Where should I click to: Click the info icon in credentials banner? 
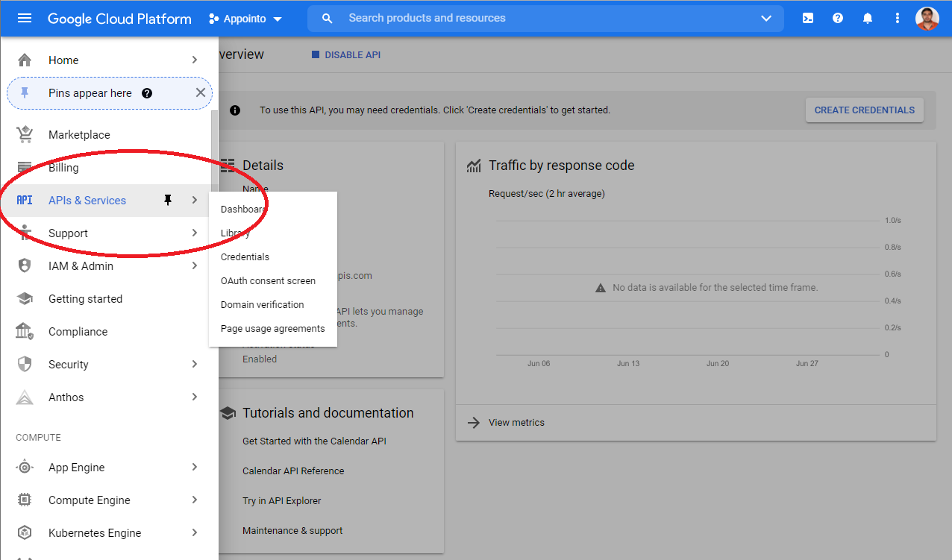(235, 110)
